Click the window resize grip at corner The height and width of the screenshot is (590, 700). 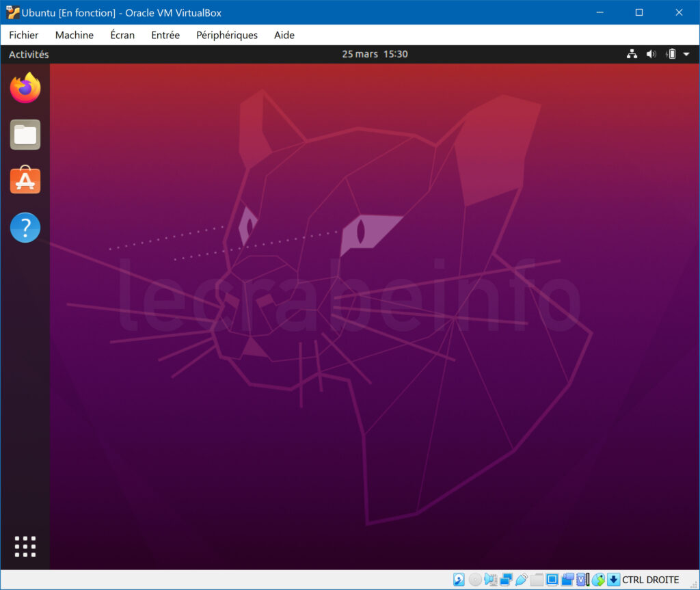(x=694, y=585)
